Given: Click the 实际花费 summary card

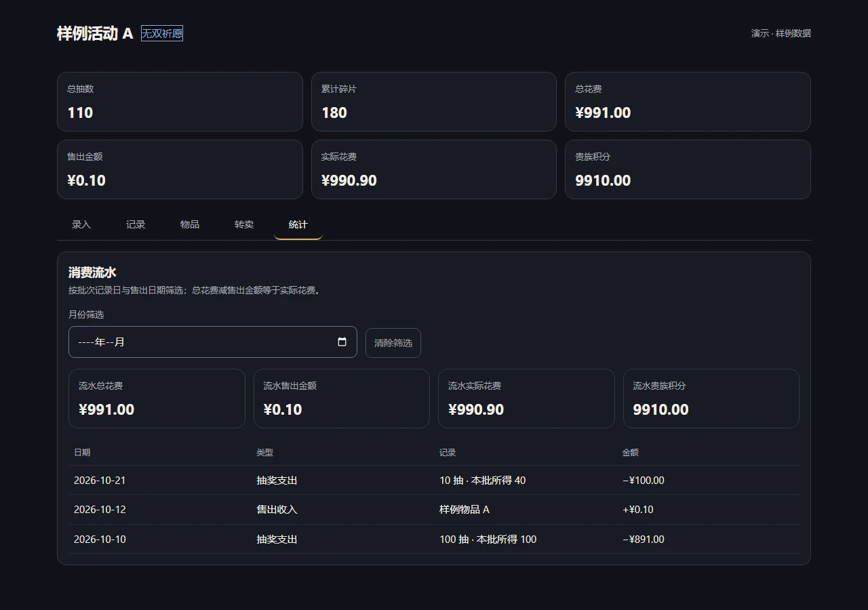Looking at the screenshot, I should (434, 169).
